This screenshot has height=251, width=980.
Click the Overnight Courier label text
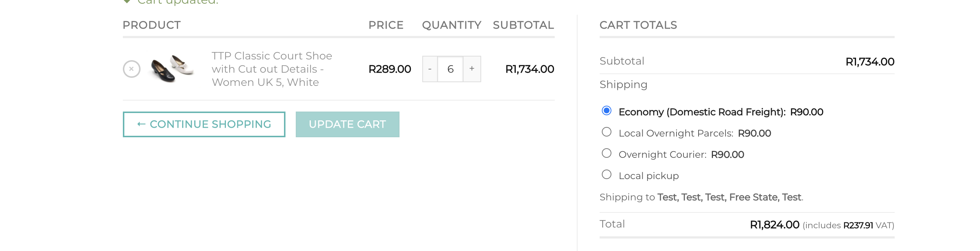(x=662, y=155)
